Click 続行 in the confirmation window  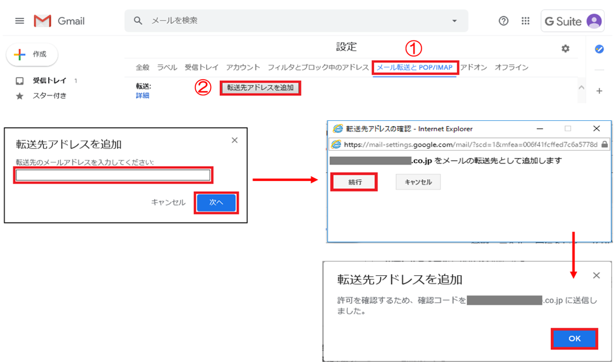click(x=355, y=182)
